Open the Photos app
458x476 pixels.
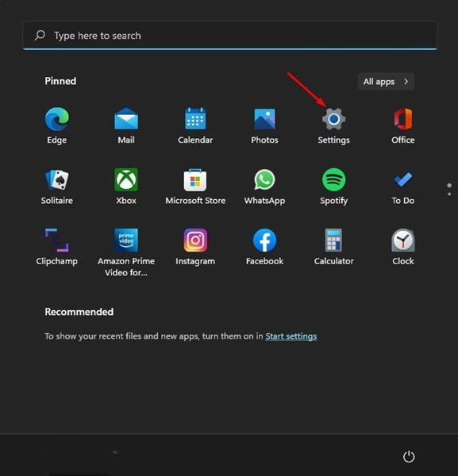264,125
